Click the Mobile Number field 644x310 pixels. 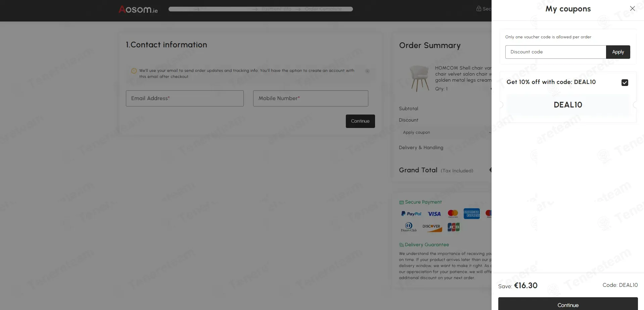pyautogui.click(x=311, y=98)
